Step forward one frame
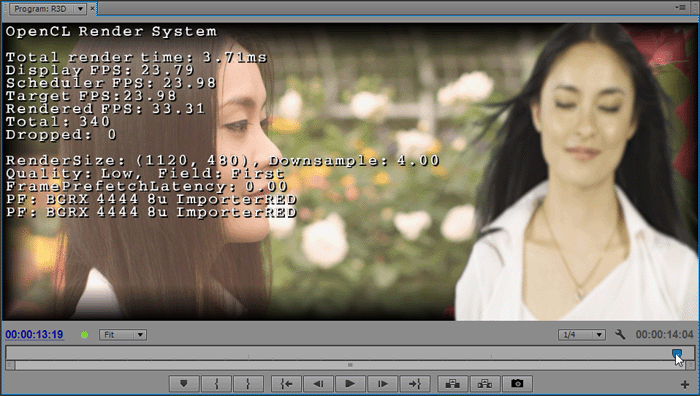700x396 pixels. point(383,383)
